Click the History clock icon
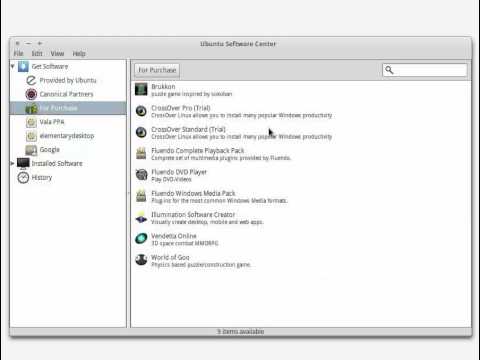 [x=23, y=178]
